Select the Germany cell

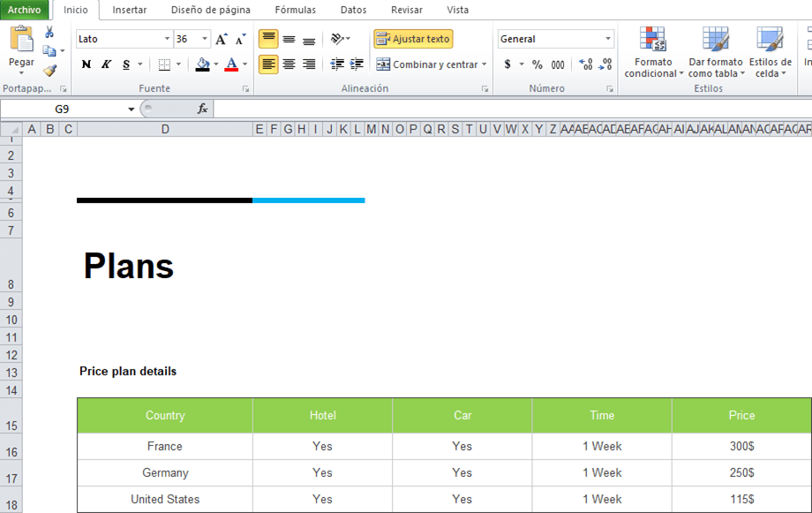coord(165,472)
